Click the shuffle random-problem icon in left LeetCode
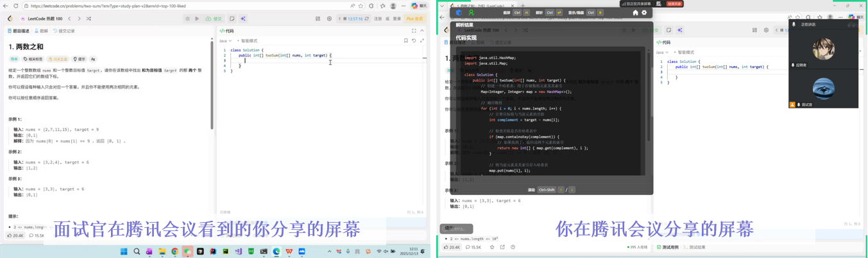This screenshot has height=258, width=868. [x=89, y=19]
